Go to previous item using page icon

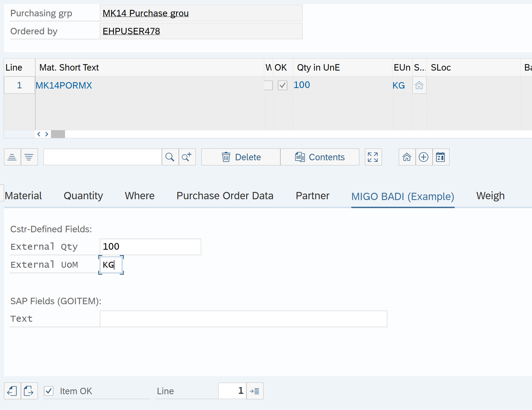tap(12, 391)
